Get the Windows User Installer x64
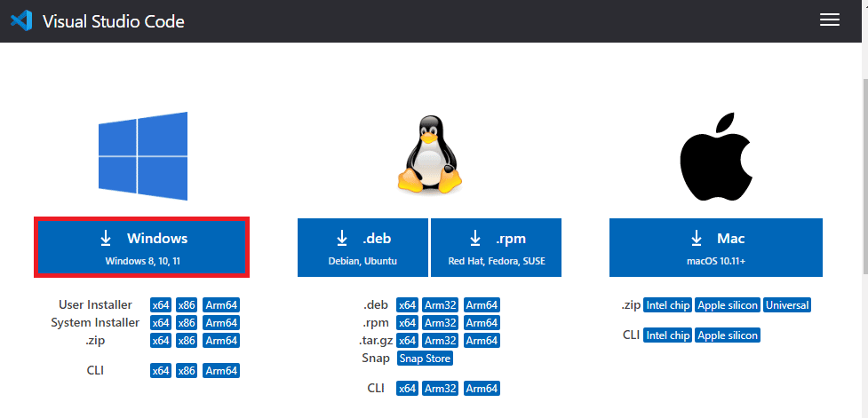This screenshot has width=868, height=418. [x=161, y=305]
